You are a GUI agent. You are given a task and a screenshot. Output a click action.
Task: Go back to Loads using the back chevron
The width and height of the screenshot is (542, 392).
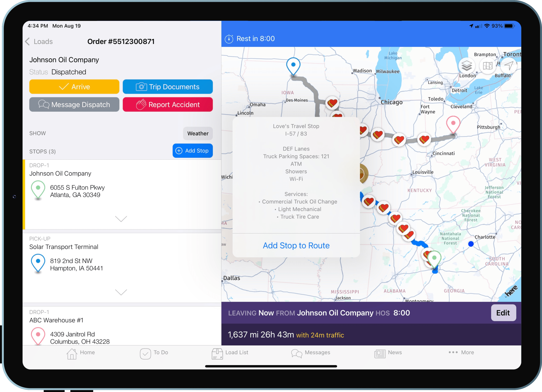coord(28,42)
